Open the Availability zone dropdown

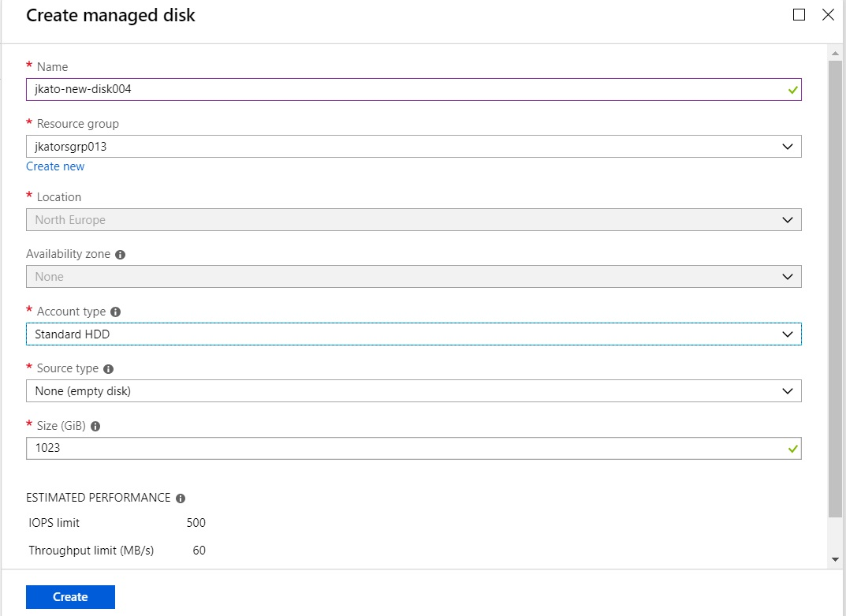point(786,276)
